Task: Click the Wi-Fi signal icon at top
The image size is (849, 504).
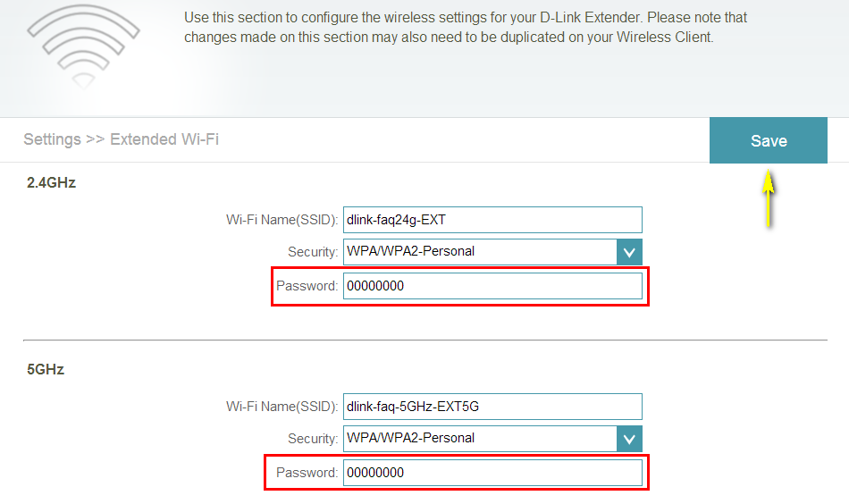Action: (83, 45)
